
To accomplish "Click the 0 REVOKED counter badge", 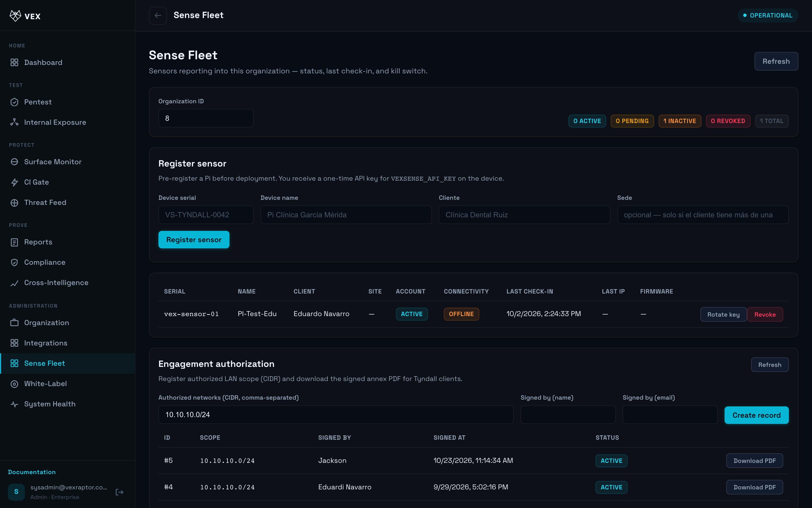I will [x=728, y=121].
